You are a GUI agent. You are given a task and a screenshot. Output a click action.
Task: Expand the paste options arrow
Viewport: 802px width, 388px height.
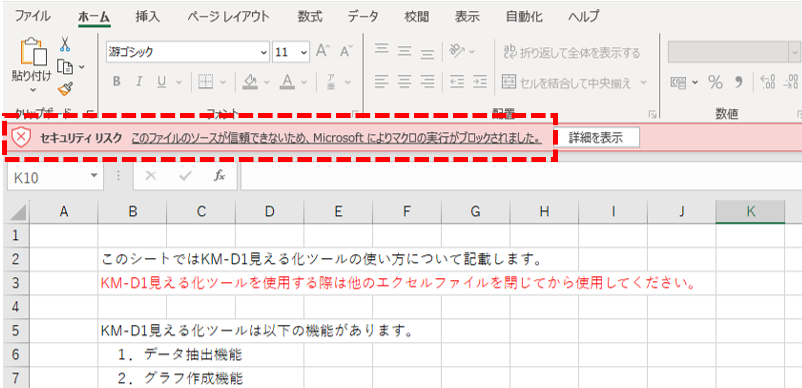33,90
